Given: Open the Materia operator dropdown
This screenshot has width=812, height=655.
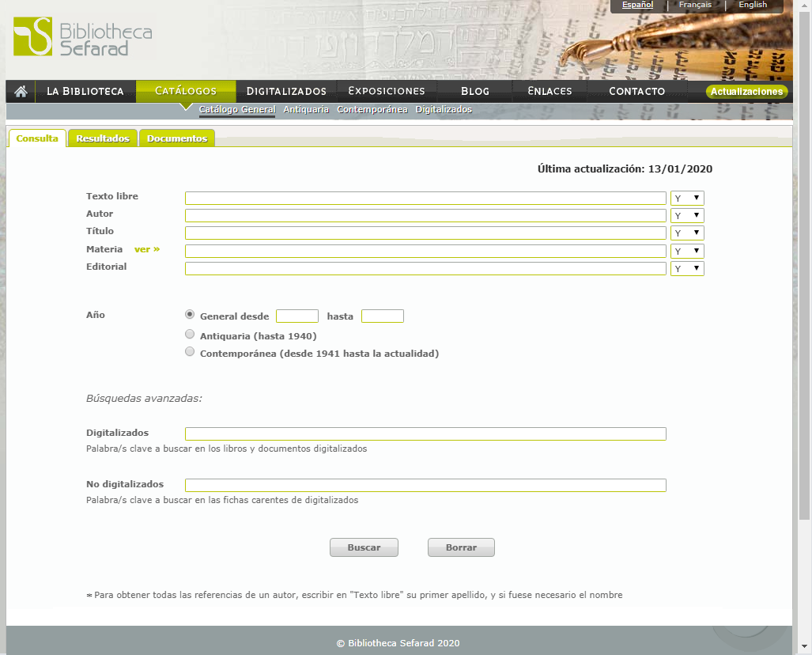Looking at the screenshot, I should pyautogui.click(x=687, y=251).
